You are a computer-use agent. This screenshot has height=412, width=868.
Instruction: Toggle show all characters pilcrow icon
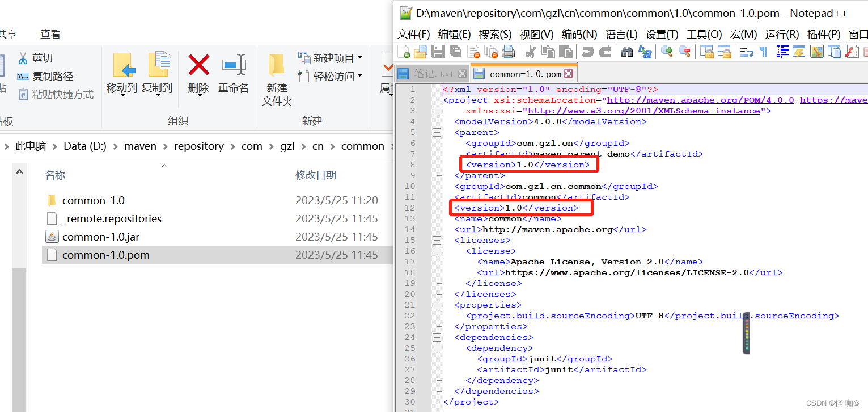tap(764, 52)
